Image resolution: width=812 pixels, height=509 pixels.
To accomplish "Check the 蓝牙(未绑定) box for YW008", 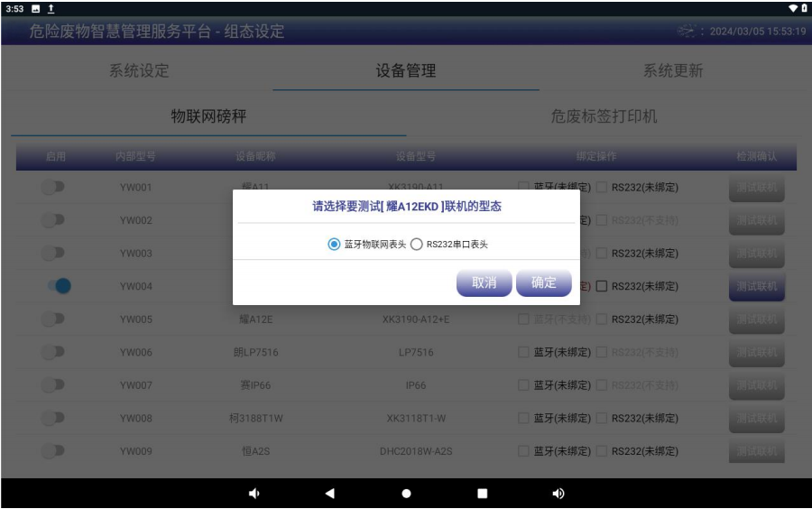I will [x=524, y=418].
